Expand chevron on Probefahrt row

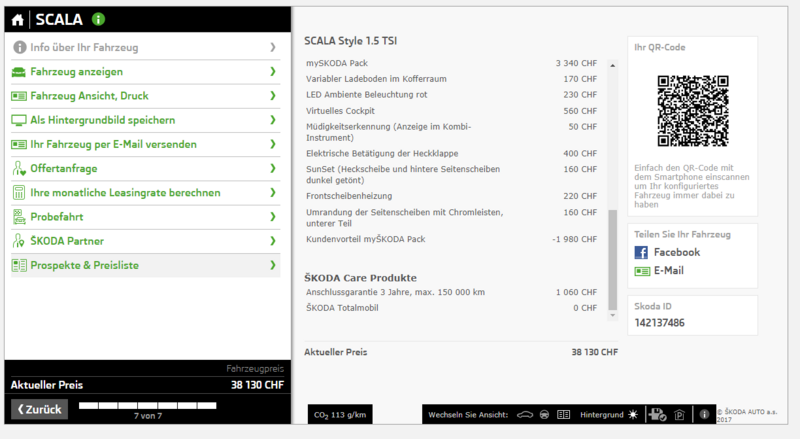[x=273, y=216]
